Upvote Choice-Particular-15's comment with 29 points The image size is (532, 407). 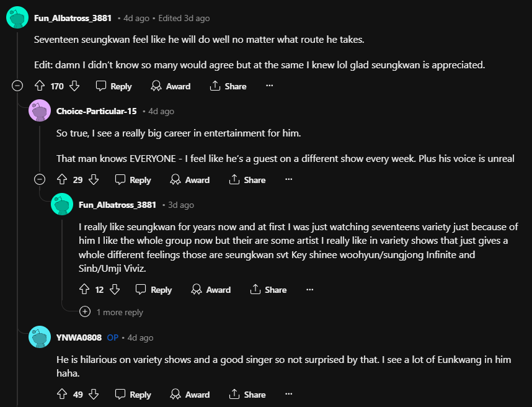pyautogui.click(x=61, y=180)
